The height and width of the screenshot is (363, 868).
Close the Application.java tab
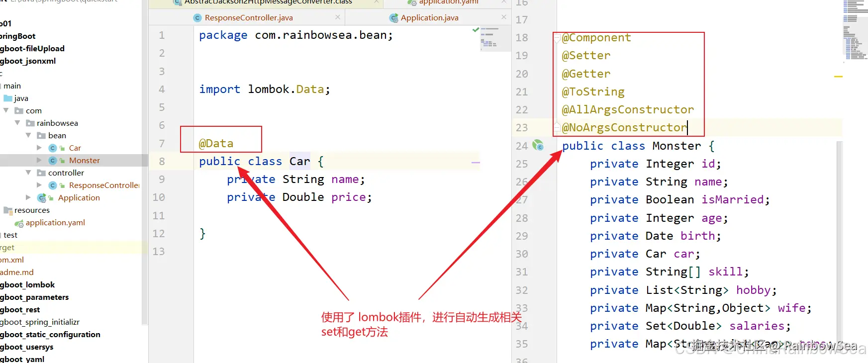coord(504,17)
